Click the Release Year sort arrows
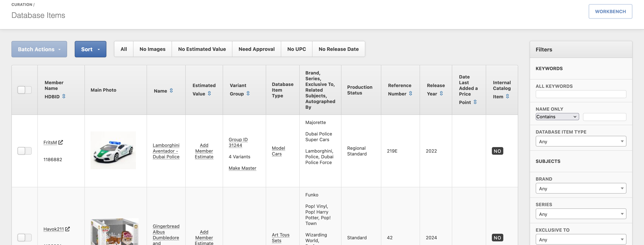644x245 pixels. tap(441, 93)
